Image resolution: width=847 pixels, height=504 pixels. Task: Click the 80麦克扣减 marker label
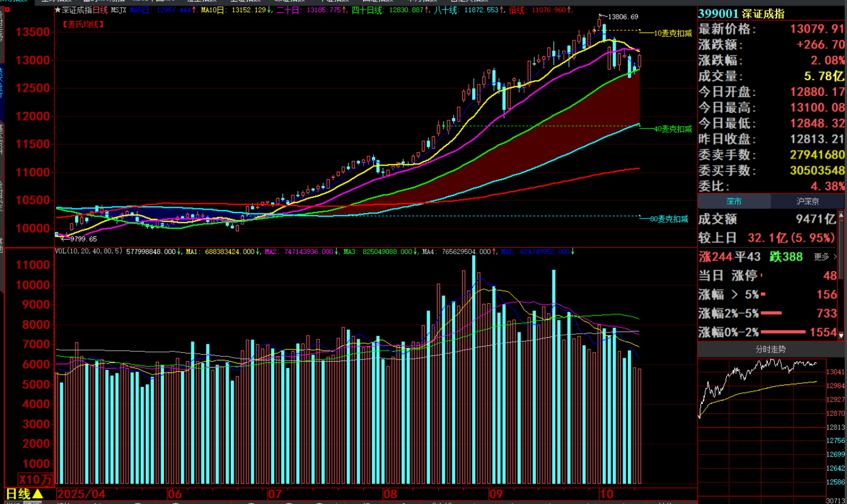point(669,219)
